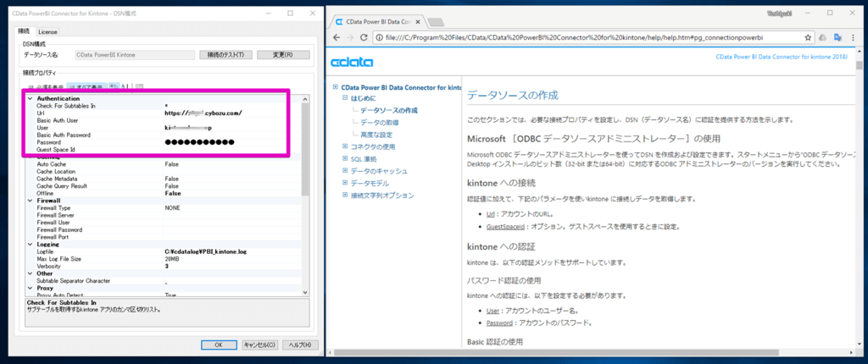This screenshot has width=868, height=364.
Task: Open the Chrome three-dot menu
Action: pyautogui.click(x=853, y=37)
